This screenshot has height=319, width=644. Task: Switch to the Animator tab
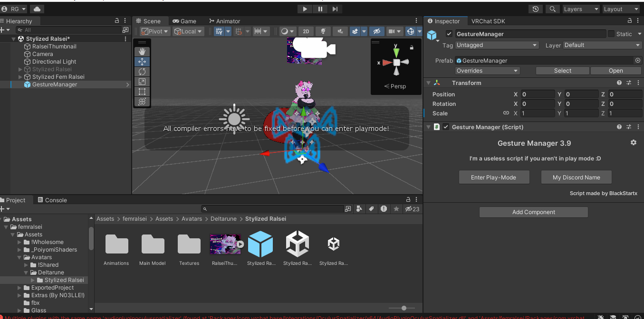pos(224,21)
